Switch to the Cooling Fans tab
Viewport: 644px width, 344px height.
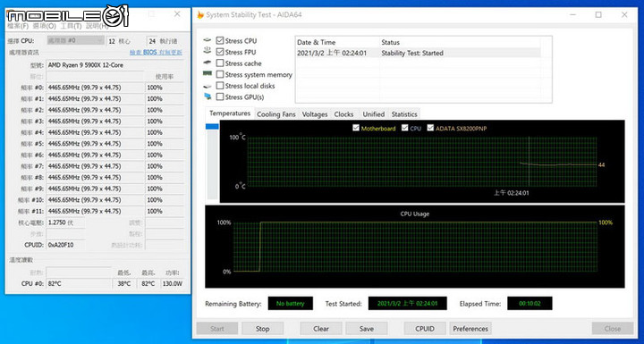pyautogui.click(x=276, y=114)
